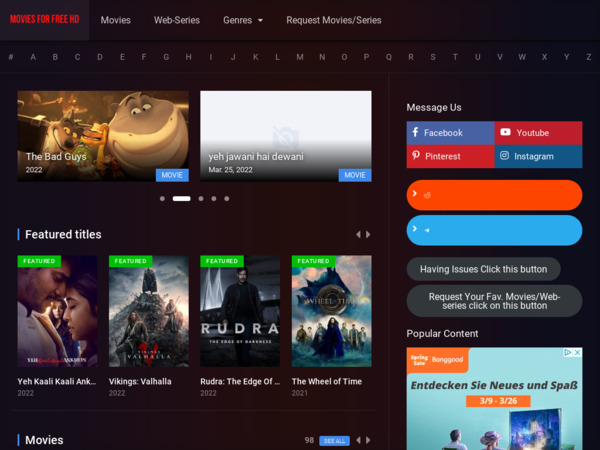Advance the Movies section with right arrow
The image size is (600, 450).
tap(368, 440)
